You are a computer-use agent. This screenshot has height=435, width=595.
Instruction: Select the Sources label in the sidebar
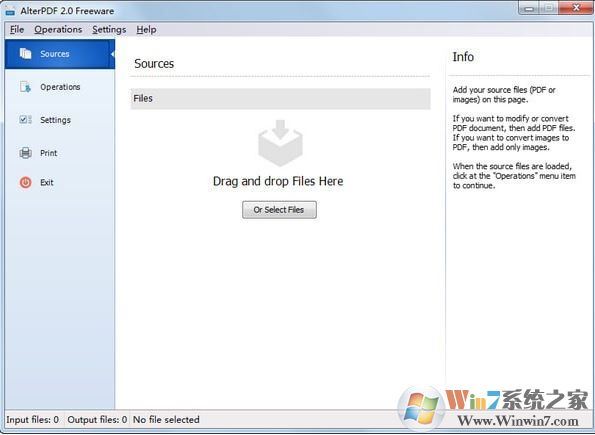click(x=55, y=54)
